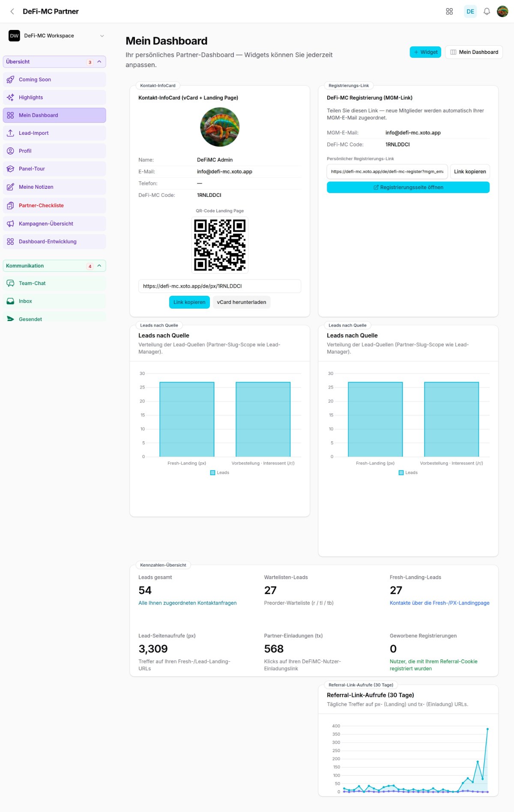Click the QR-Code Landing Page image
The height and width of the screenshot is (812, 514).
pos(220,245)
